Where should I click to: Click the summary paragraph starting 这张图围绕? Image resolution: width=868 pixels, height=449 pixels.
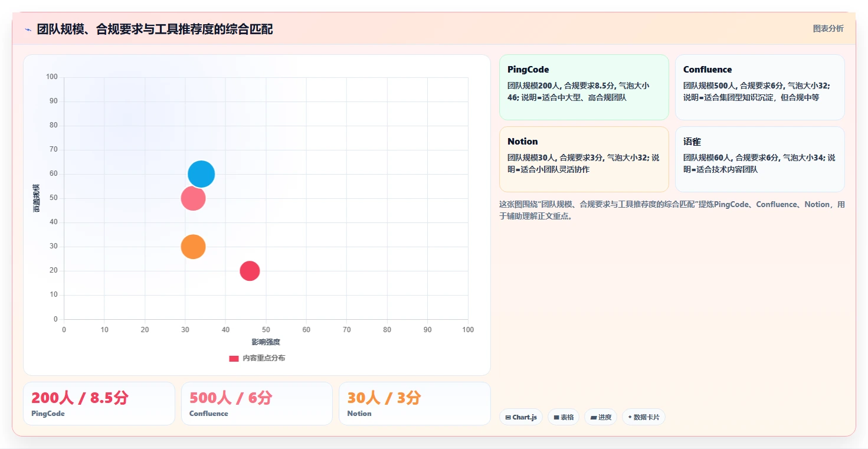[672, 210]
